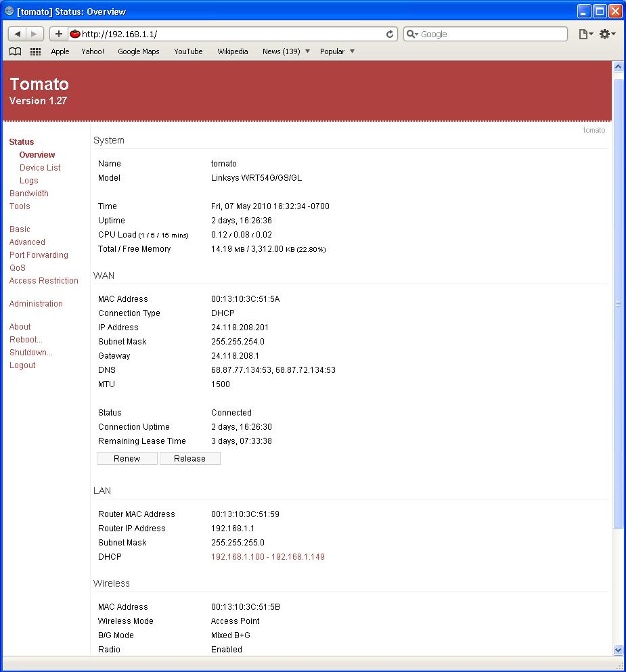626x672 pixels.
Task: Click the tomato favicon in address bar
Action: [75, 34]
